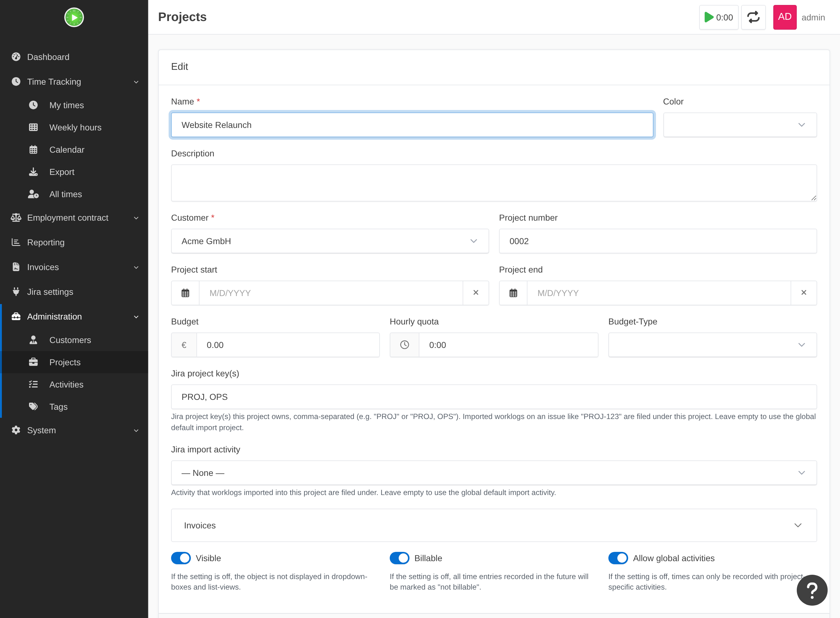Click the Description text area
This screenshot has width=840, height=618.
494,183
